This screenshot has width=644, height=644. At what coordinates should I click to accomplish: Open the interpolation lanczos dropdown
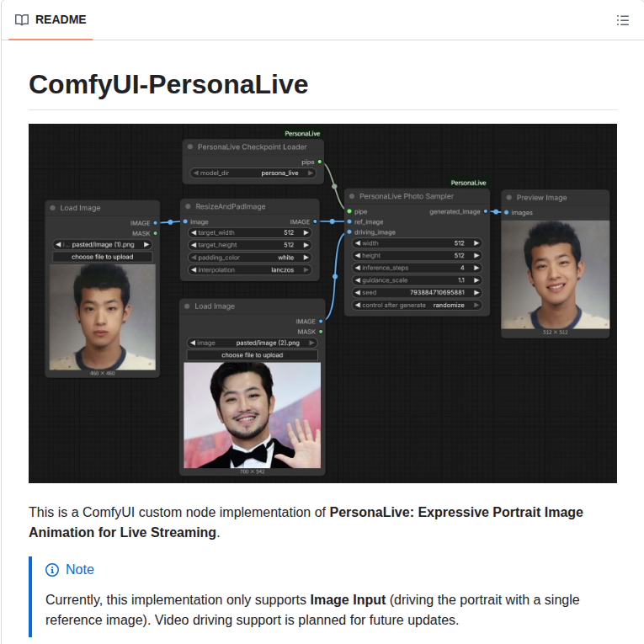pos(250,270)
